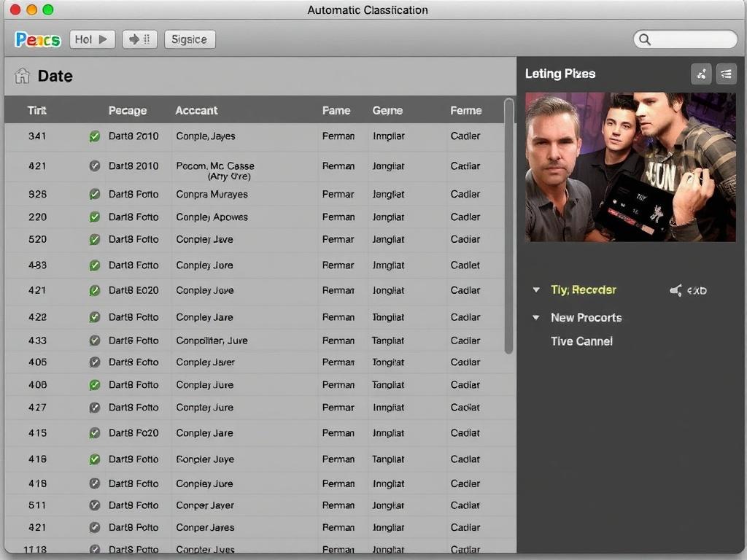Image resolution: width=747 pixels, height=560 pixels.
Task: Sort by the Accant column header
Action: (x=196, y=111)
